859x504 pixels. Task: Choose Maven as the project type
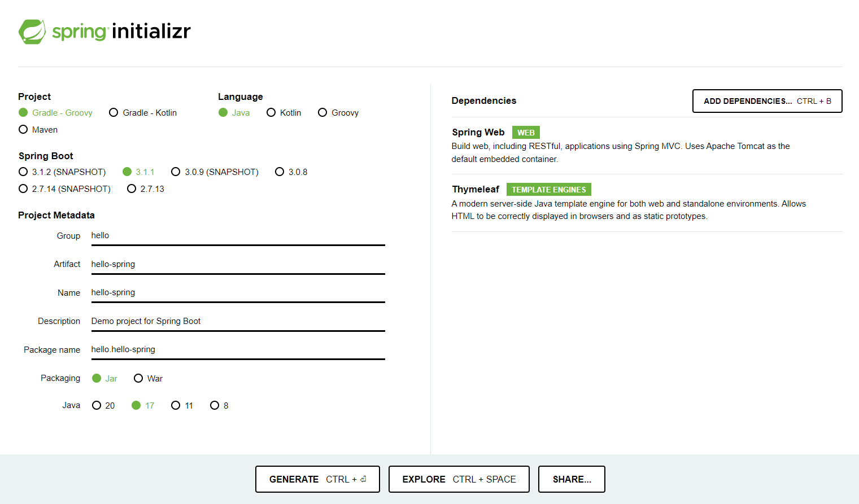click(x=38, y=130)
